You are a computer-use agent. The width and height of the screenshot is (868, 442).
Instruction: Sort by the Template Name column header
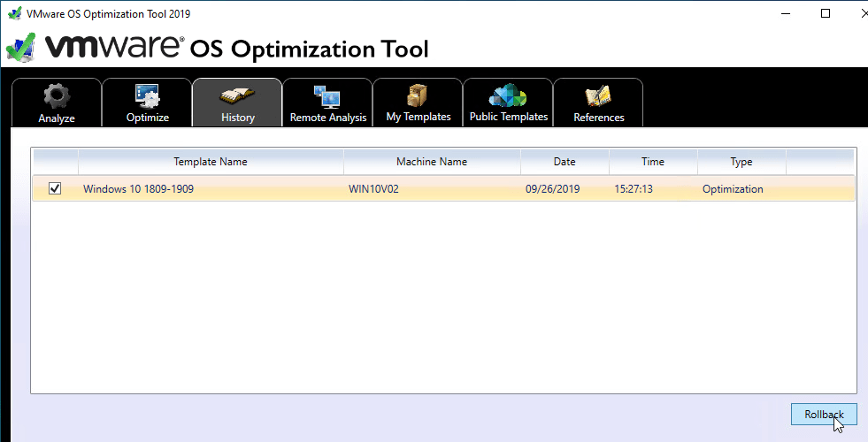[211, 162]
